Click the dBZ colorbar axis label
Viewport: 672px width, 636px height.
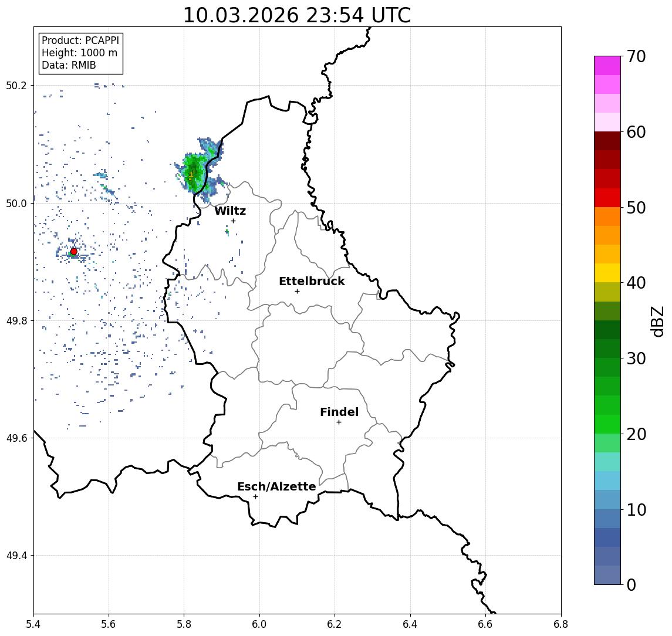coord(658,321)
